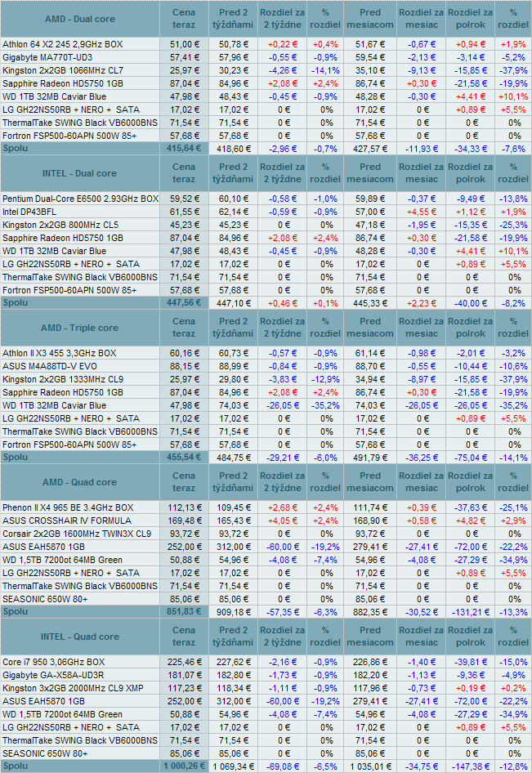
Task: Click the "-25,3%" percentage difference cell
Action: pos(513,225)
